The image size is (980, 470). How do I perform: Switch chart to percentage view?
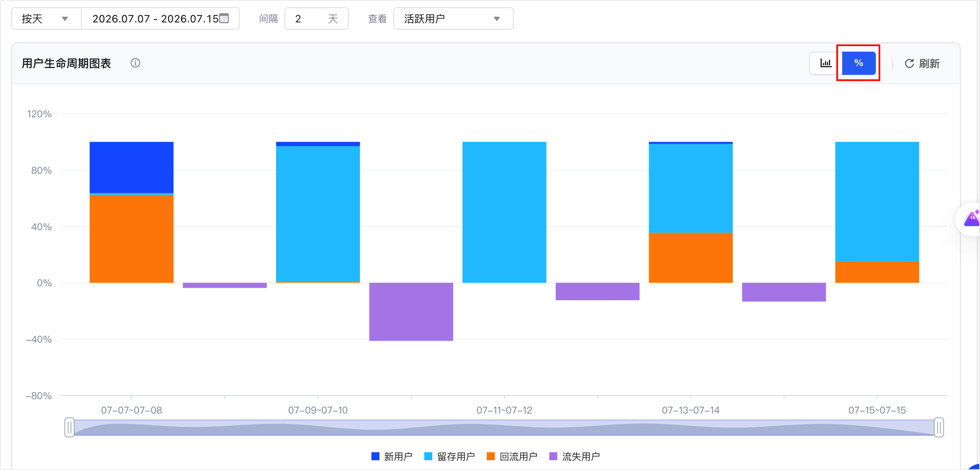(859, 63)
